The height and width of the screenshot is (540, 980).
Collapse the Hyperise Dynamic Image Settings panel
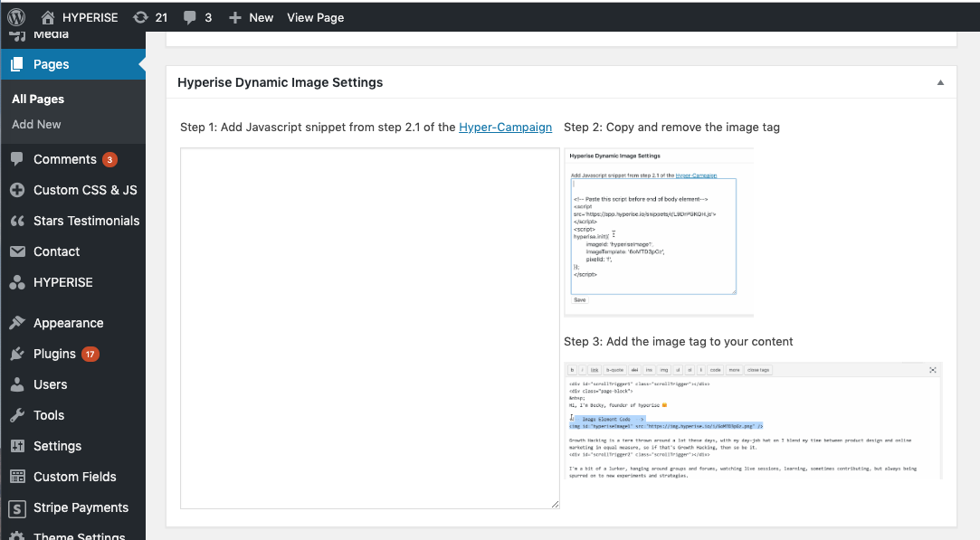[x=940, y=82]
